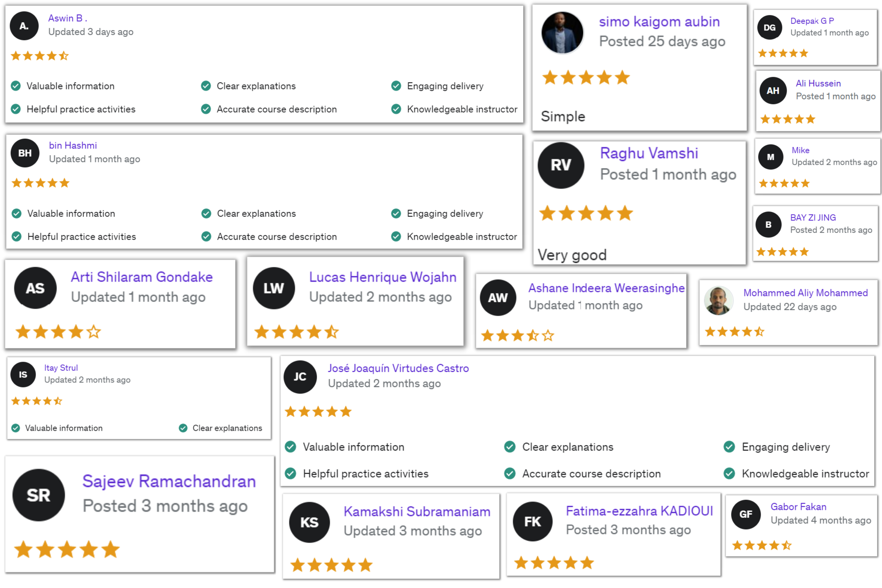
Task: Select the GF avatar of Gabor Fakan
Action: [x=746, y=514]
